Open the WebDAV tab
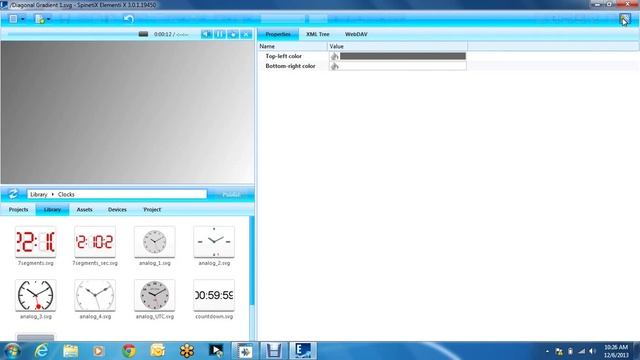 click(356, 34)
